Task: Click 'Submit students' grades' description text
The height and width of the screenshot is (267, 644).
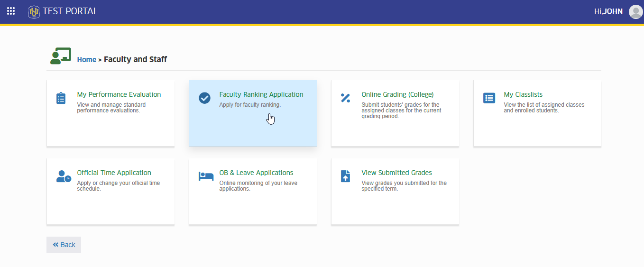Action: 402,110
